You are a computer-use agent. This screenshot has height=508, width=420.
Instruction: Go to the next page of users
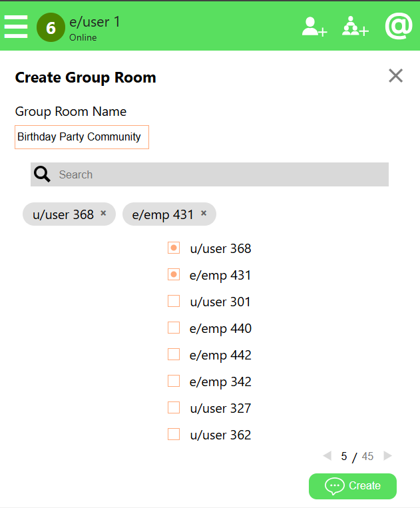pyautogui.click(x=388, y=456)
